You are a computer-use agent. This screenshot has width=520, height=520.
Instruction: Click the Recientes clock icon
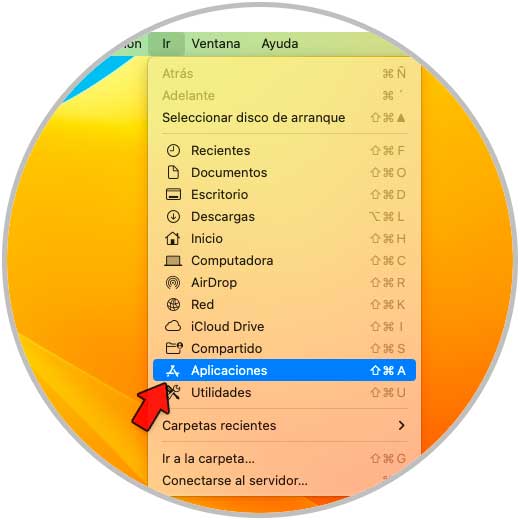pyautogui.click(x=173, y=151)
